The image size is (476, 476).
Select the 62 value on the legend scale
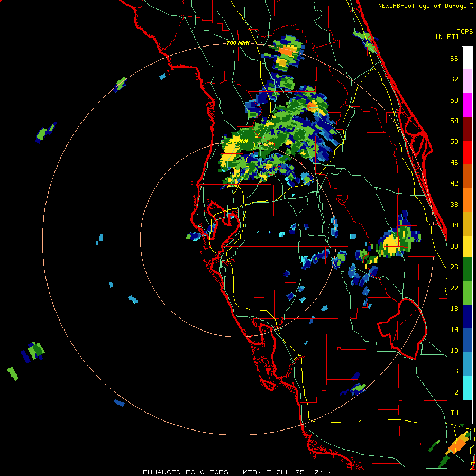(x=454, y=79)
